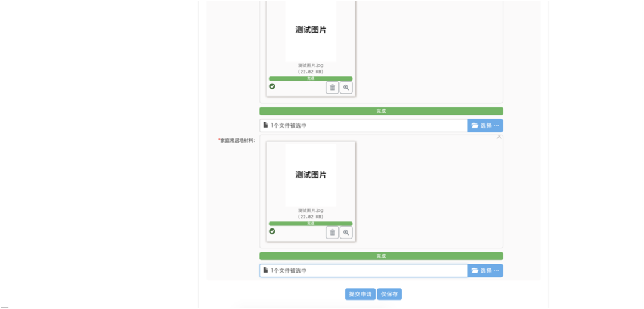Click the wide 完成 progress bar in 家庭常居地材料 section

point(381,256)
